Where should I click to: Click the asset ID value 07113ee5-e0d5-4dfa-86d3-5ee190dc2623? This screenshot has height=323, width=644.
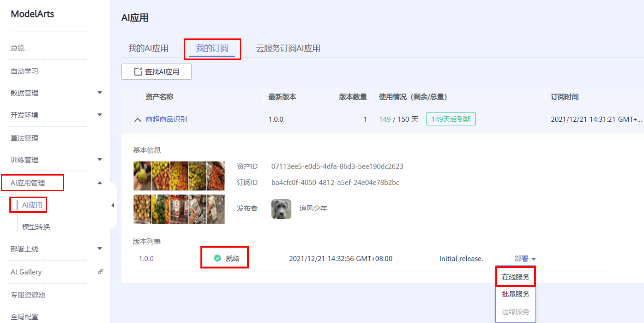337,166
